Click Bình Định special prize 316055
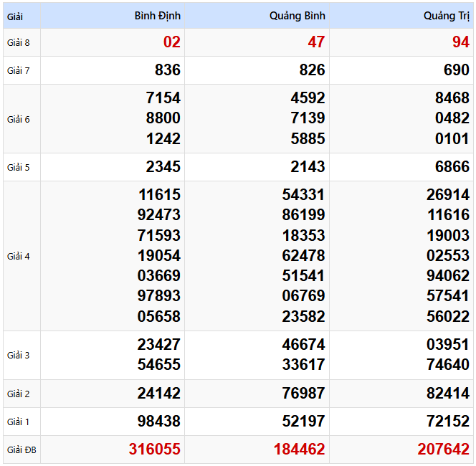The height and width of the screenshot is (466, 476). [154, 450]
